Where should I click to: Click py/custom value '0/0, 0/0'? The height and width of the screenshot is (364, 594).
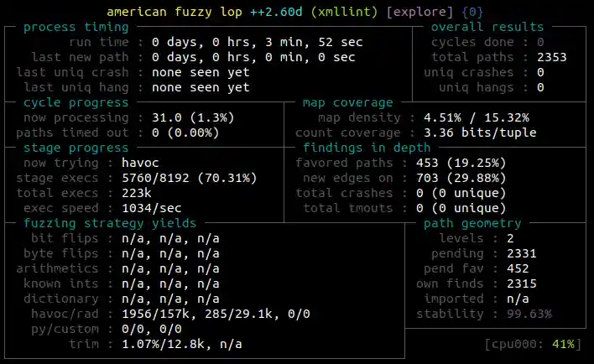(x=152, y=329)
